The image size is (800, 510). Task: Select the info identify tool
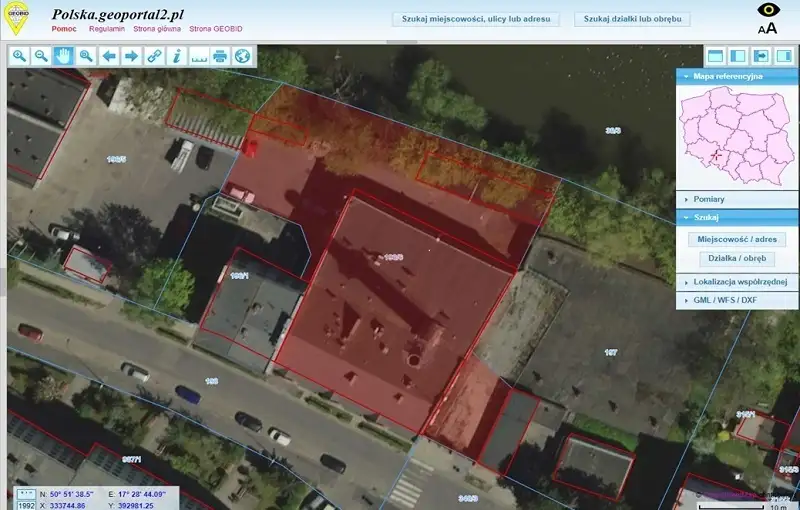176,56
